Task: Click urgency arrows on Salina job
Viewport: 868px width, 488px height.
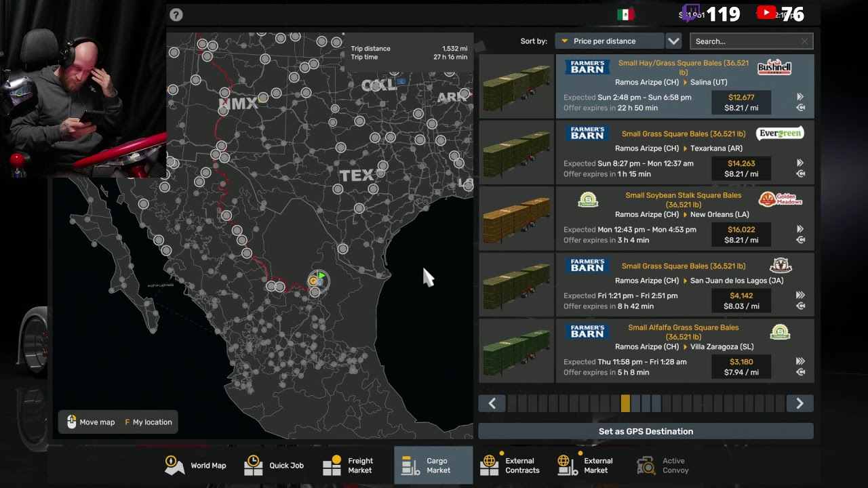Action: (800, 97)
